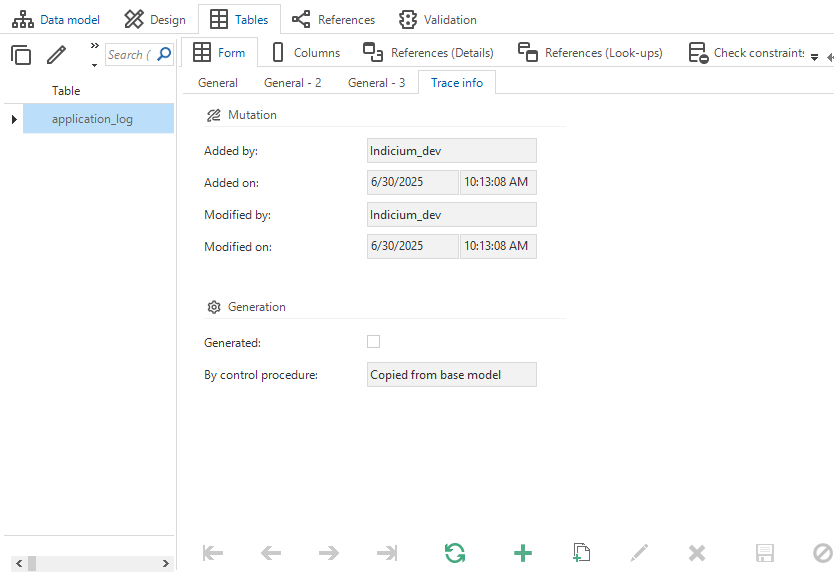The image size is (834, 575).
Task: Open the Check constraints tab
Action: 746,53
